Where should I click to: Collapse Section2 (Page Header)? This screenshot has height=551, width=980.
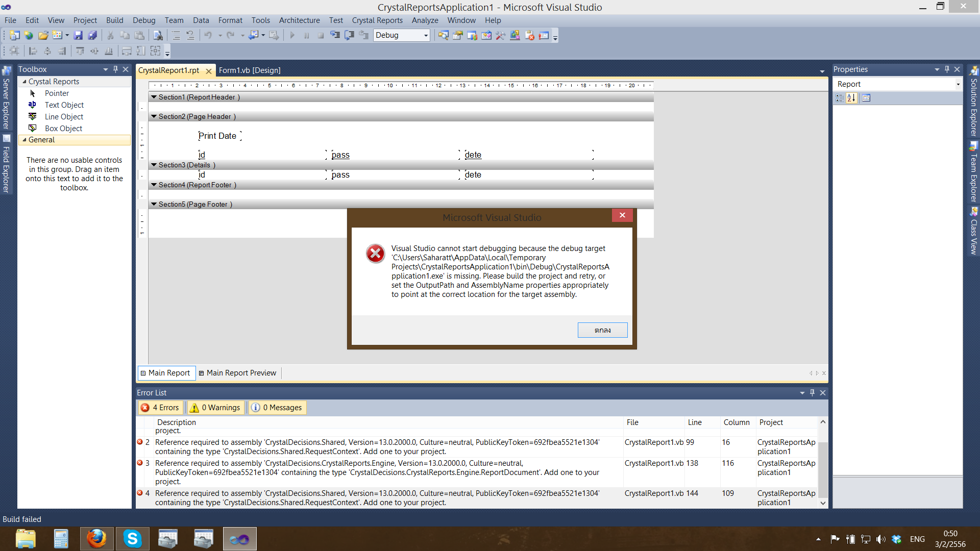(x=154, y=116)
